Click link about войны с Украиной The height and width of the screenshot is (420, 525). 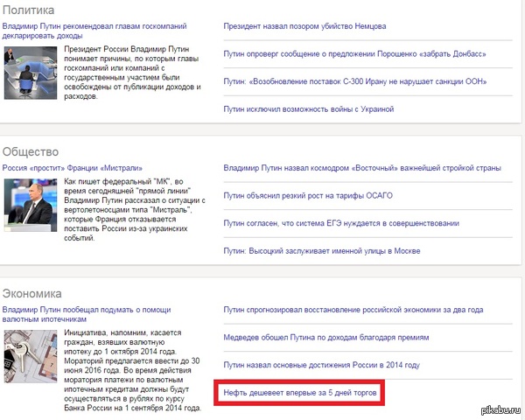[309, 109]
